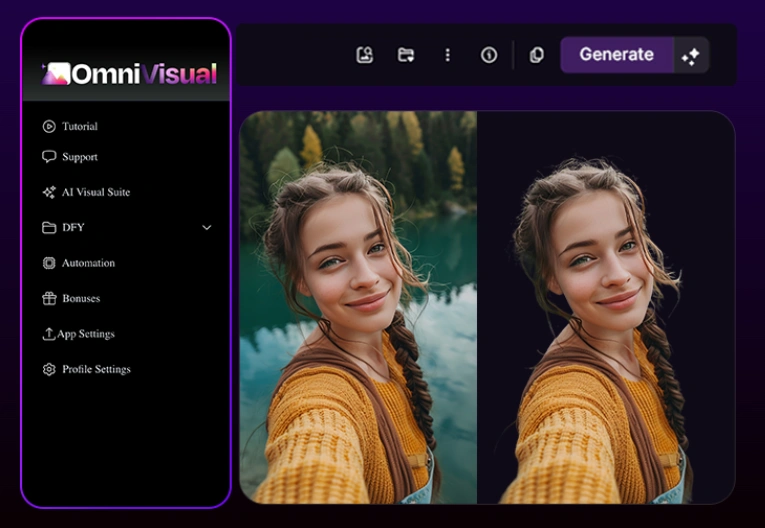Click the copy icon in toolbar

coord(536,55)
